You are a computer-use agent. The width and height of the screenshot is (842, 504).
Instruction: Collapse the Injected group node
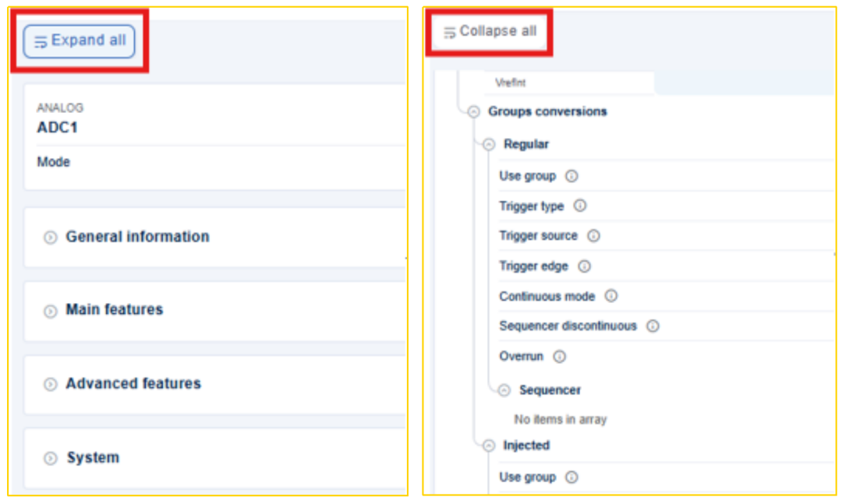click(489, 446)
